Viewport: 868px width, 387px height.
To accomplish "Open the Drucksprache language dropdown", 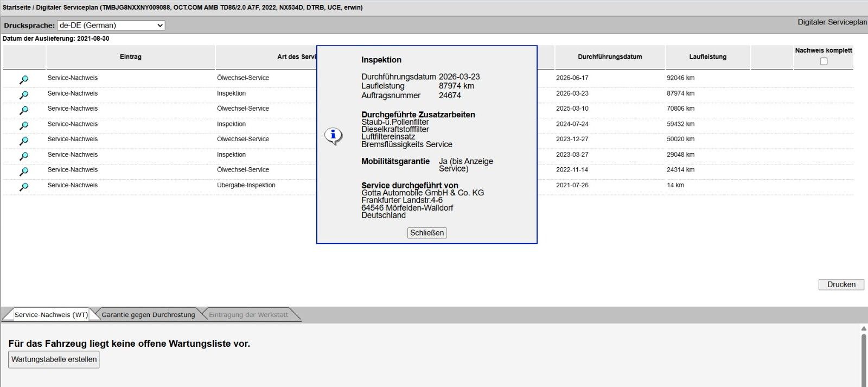I will 111,26.
